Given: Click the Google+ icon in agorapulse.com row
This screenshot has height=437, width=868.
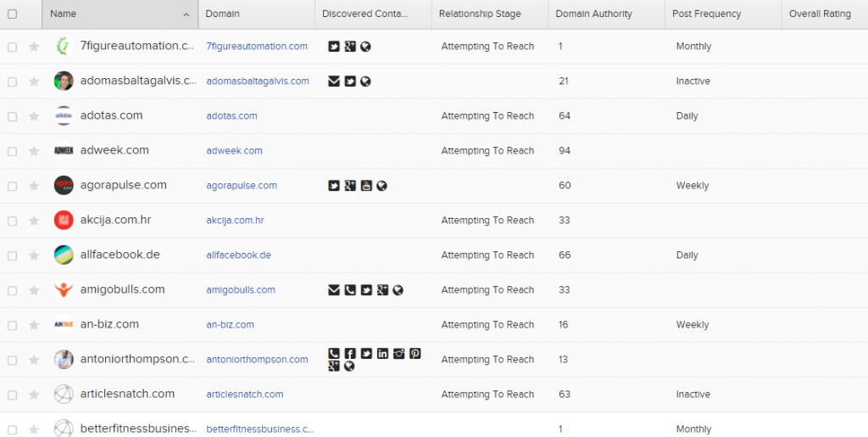Looking at the screenshot, I should tap(349, 186).
